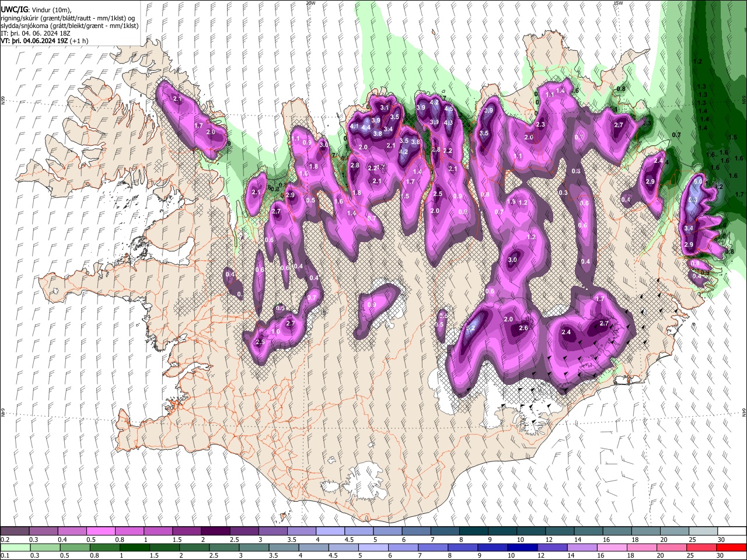Click the '3.2' snowfall value on the map
Image resolution: width=747 pixels, height=560 pixels.
click(472, 329)
